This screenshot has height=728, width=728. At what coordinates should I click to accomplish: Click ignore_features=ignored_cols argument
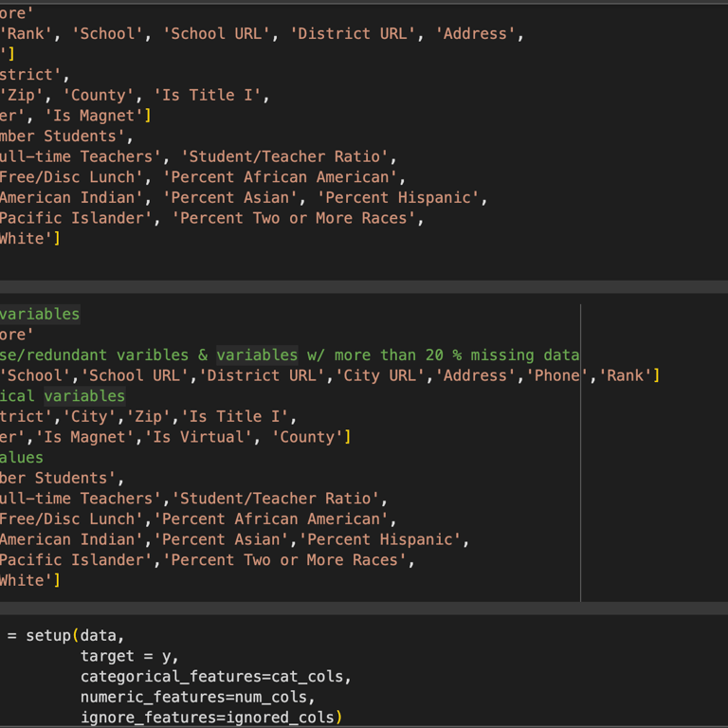[x=210, y=718]
